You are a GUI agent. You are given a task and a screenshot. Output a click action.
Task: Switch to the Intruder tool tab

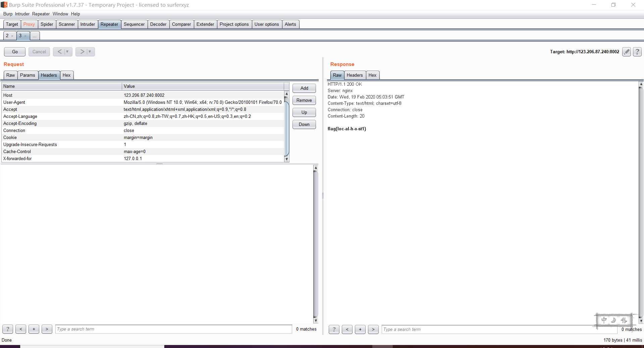(88, 24)
